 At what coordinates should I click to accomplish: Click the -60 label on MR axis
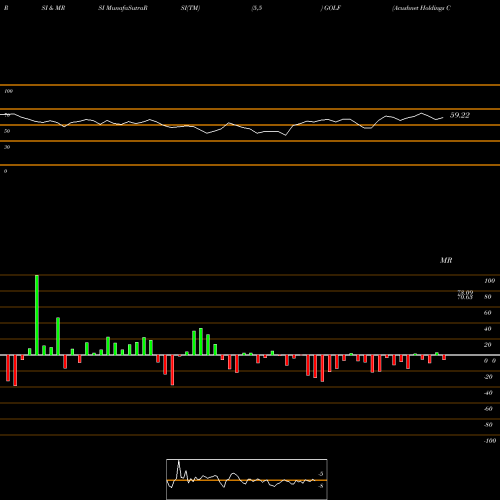point(488,409)
